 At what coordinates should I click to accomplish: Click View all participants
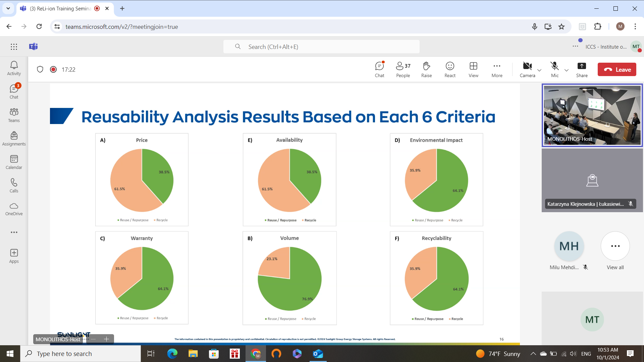615,251
